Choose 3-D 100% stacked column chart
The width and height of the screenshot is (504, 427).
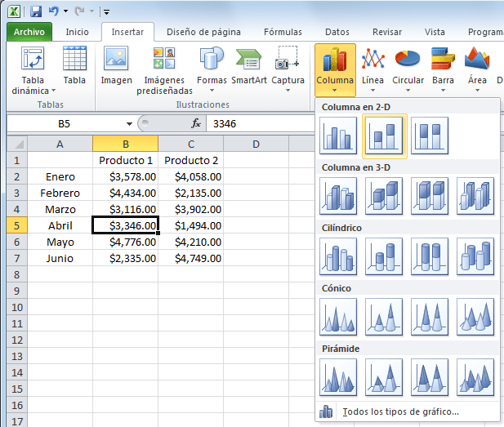[x=430, y=196]
